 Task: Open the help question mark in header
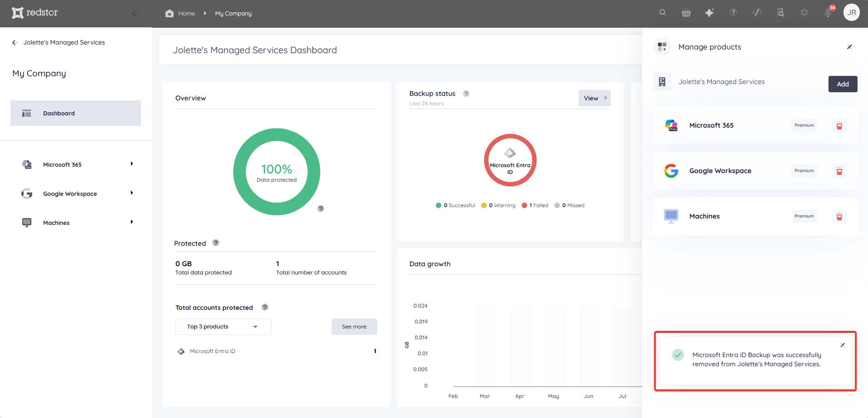pos(733,13)
